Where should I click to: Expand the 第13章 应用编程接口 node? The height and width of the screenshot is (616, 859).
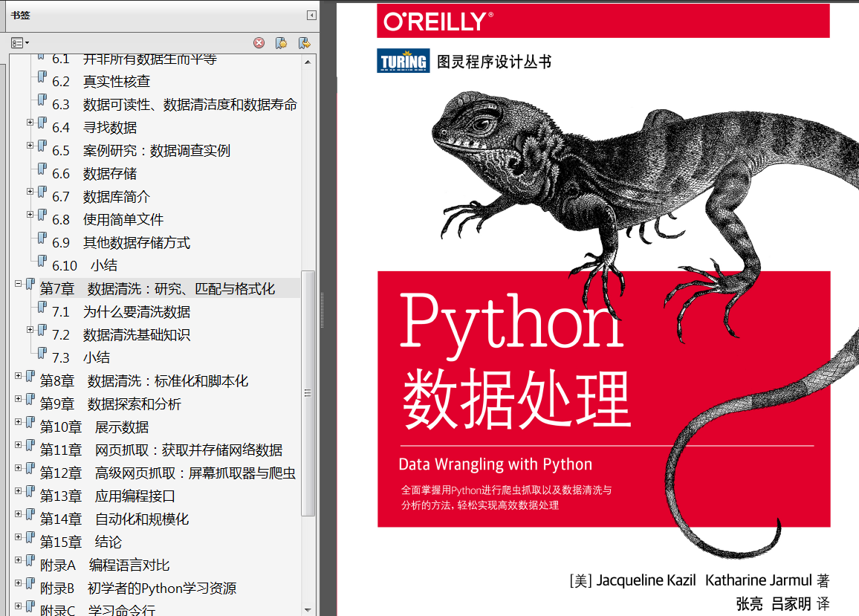coord(18,490)
